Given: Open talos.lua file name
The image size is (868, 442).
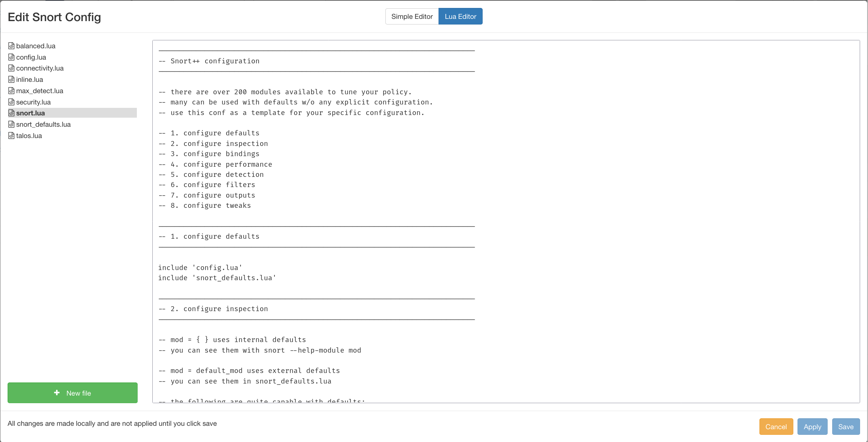Looking at the screenshot, I should click(29, 136).
